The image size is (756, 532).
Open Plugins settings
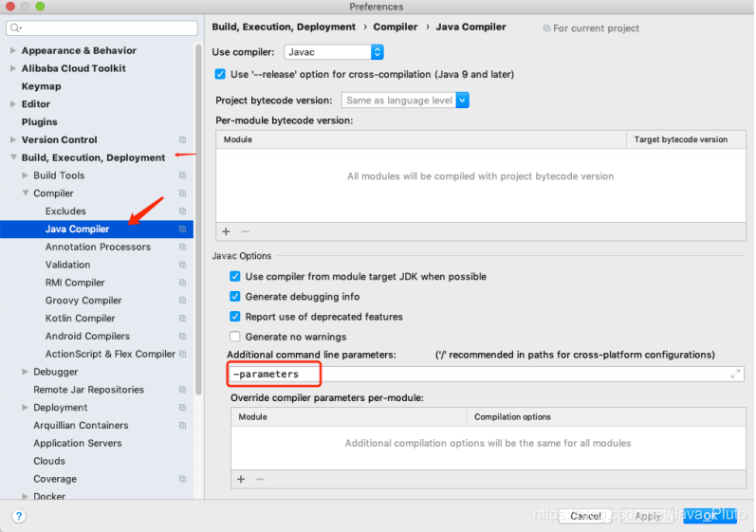(x=39, y=122)
